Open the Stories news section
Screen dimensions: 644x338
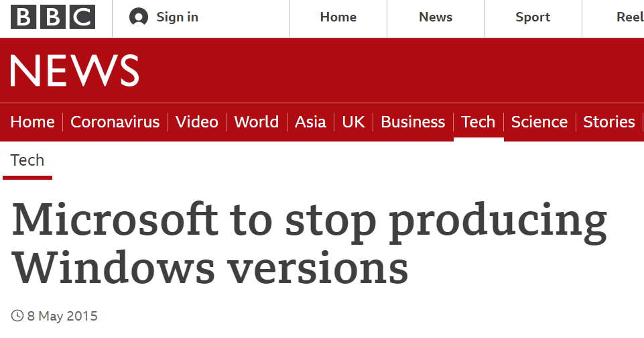click(x=609, y=121)
